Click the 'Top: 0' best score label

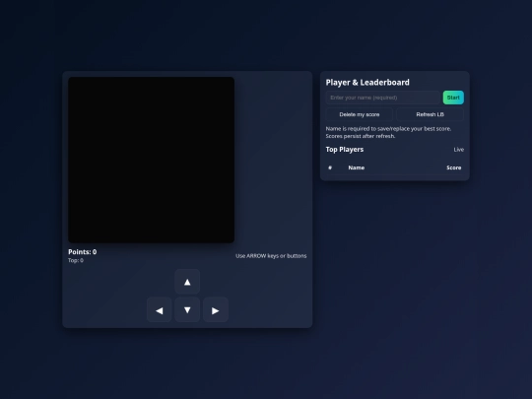[76, 260]
